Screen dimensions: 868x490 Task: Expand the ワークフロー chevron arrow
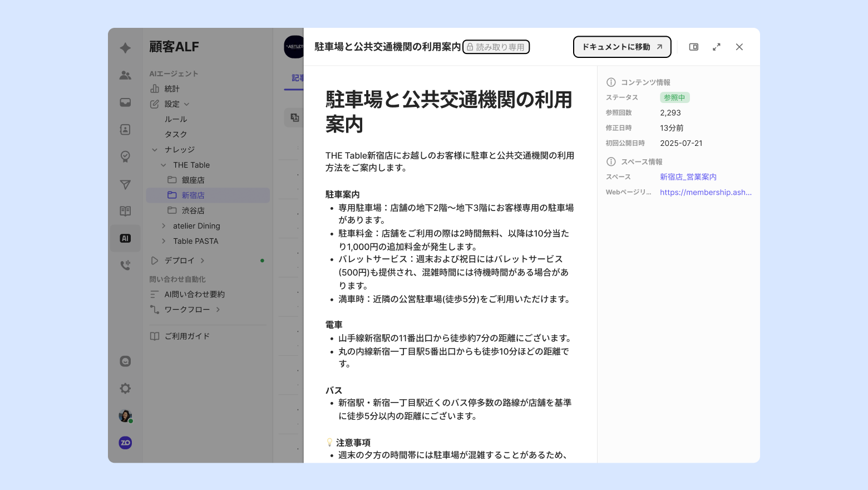[x=218, y=310]
